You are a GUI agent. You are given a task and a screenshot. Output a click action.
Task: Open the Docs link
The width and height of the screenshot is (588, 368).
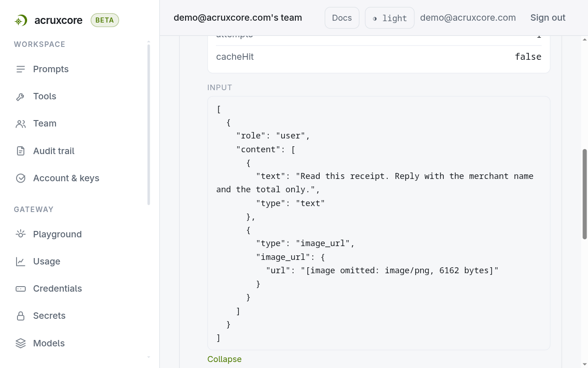pyautogui.click(x=342, y=18)
